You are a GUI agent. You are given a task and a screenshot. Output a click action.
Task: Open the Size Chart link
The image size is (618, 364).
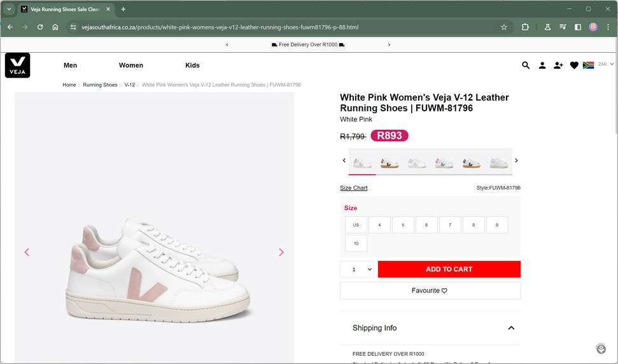click(354, 188)
